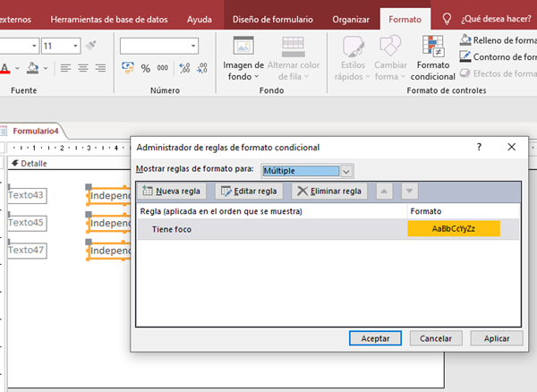Open the fill color bucket dropdown
537x392 pixels.
click(46, 68)
